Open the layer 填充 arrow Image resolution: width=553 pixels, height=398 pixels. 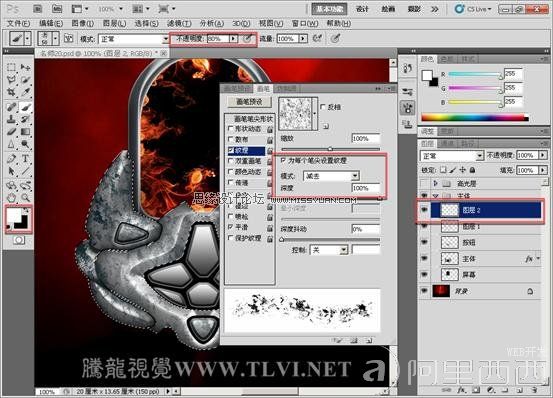tap(543, 170)
